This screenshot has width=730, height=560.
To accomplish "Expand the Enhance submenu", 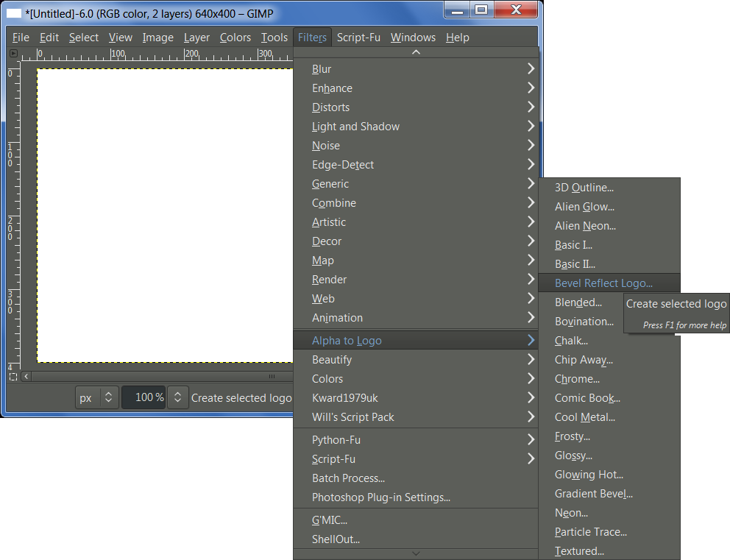I will pyautogui.click(x=416, y=88).
